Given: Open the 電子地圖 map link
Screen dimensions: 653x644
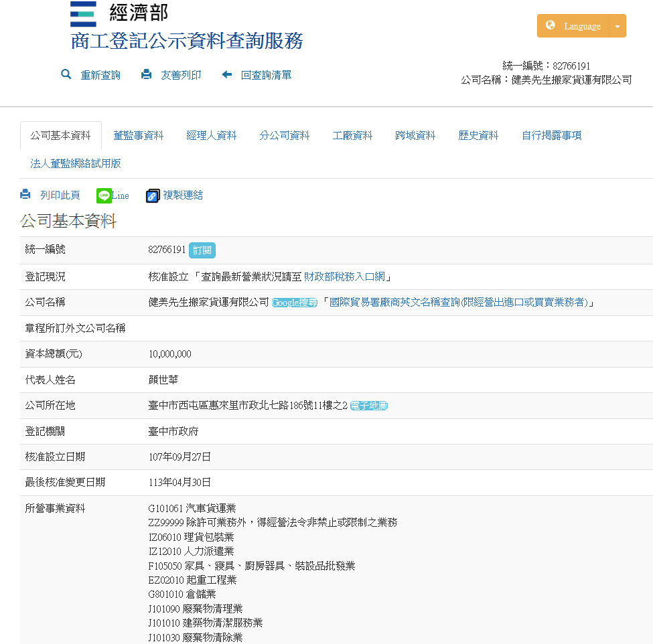Looking at the screenshot, I should click(369, 406).
